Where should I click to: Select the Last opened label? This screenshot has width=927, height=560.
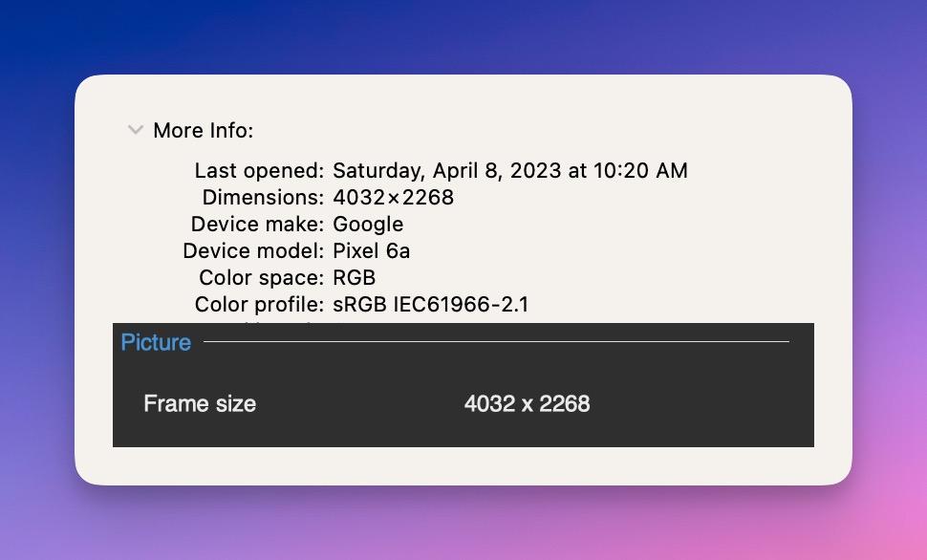tap(259, 171)
